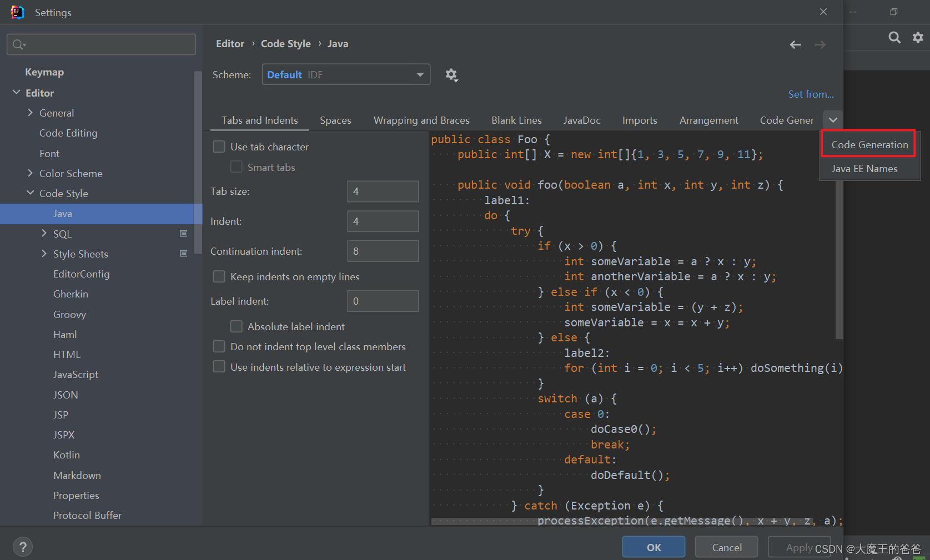This screenshot has width=930, height=560.
Task: Select JavaScript code style
Action: [76, 375]
